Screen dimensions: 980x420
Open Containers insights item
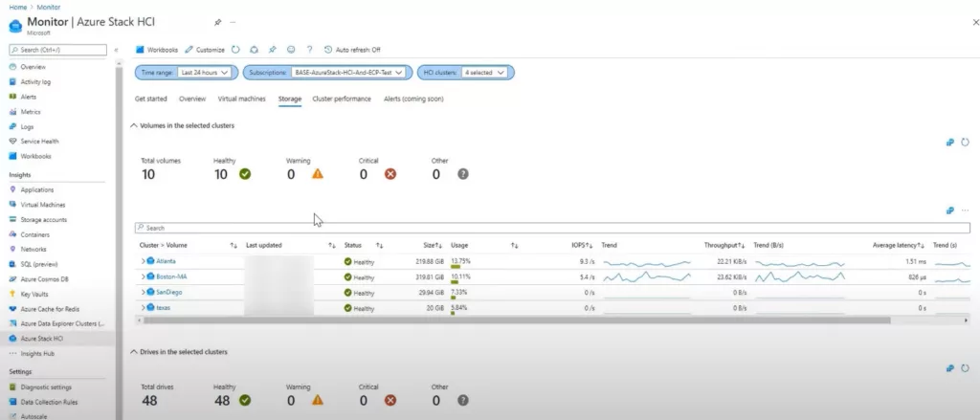point(35,235)
